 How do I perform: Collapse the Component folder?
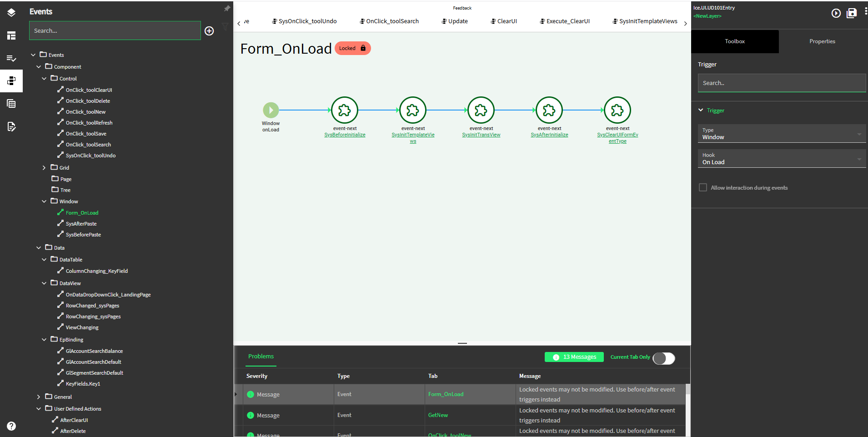point(39,66)
